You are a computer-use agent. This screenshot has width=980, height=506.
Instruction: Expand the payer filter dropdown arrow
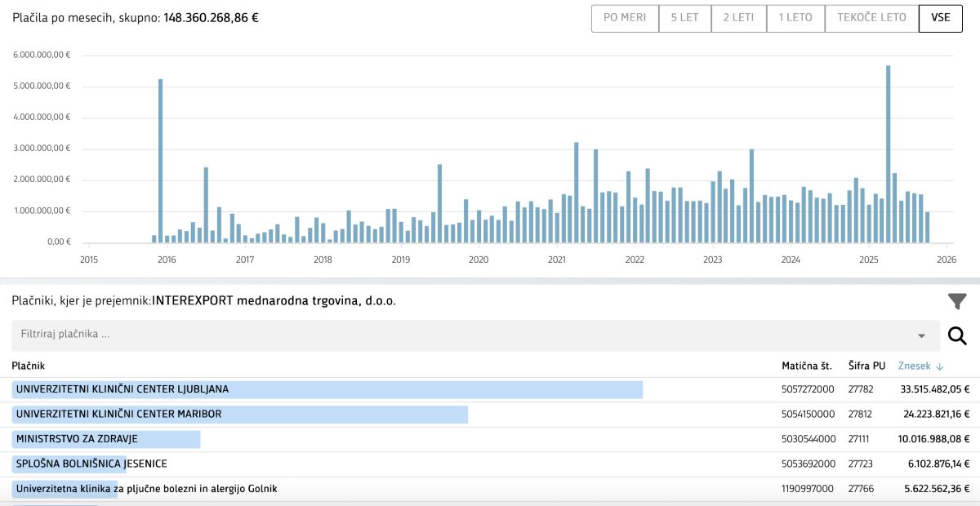click(921, 335)
